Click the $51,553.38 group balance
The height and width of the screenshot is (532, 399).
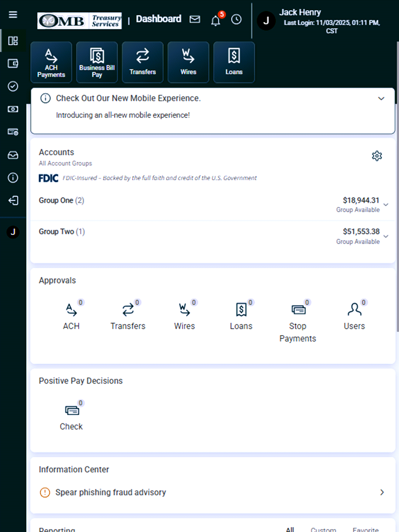coord(361,232)
